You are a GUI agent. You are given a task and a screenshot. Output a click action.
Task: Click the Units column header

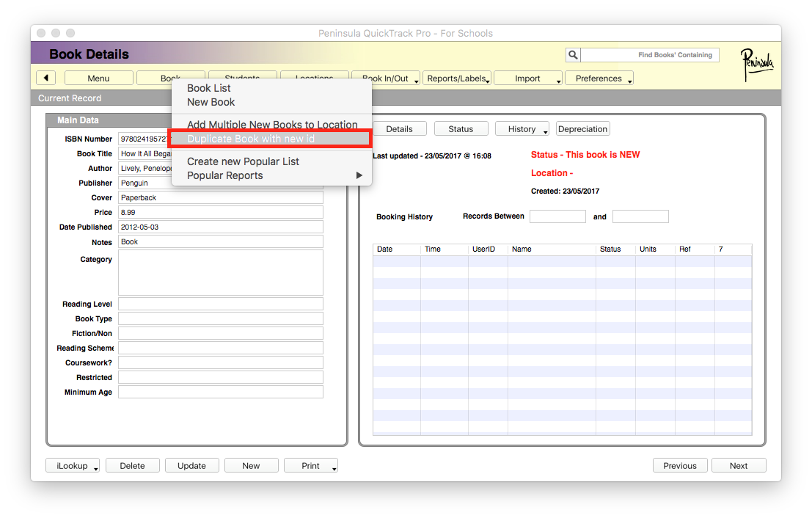pos(655,249)
